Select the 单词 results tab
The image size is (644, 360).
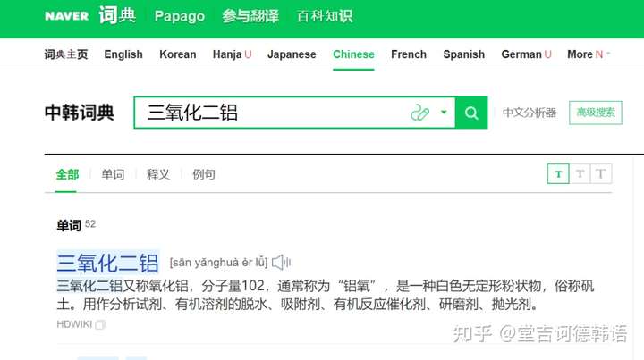[x=113, y=174]
